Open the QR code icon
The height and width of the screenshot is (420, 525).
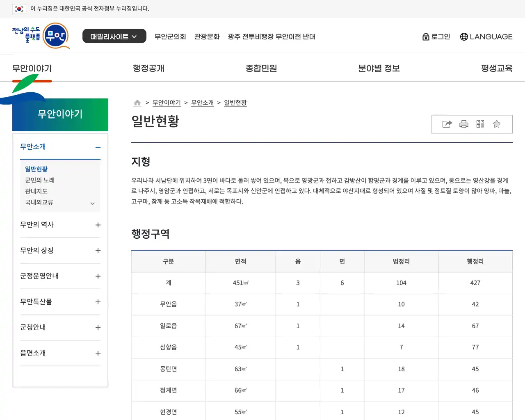point(480,124)
